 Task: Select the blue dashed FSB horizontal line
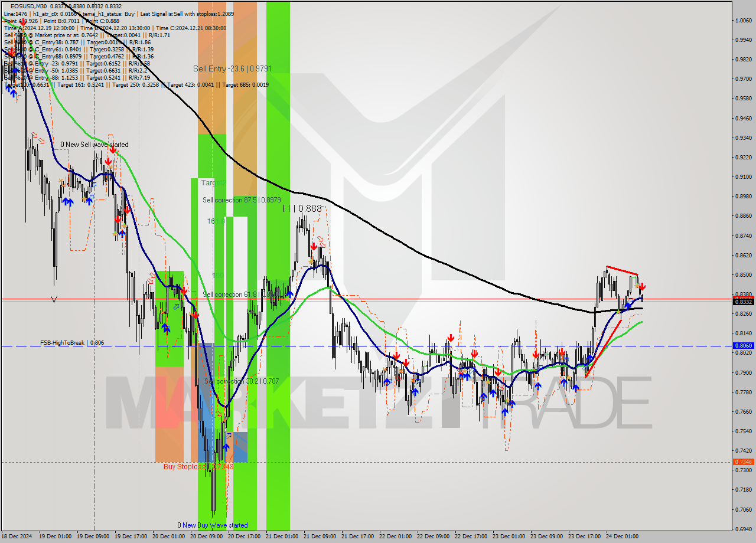[366, 346]
